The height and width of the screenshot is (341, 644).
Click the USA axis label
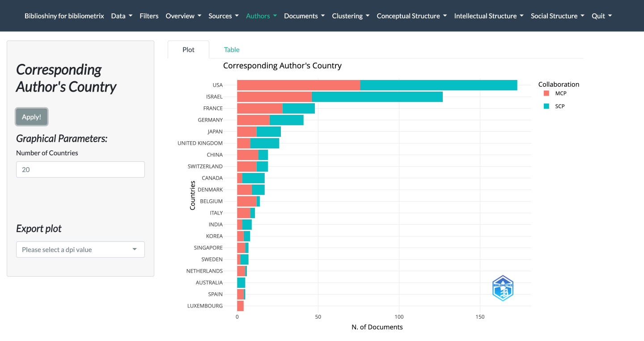point(217,85)
